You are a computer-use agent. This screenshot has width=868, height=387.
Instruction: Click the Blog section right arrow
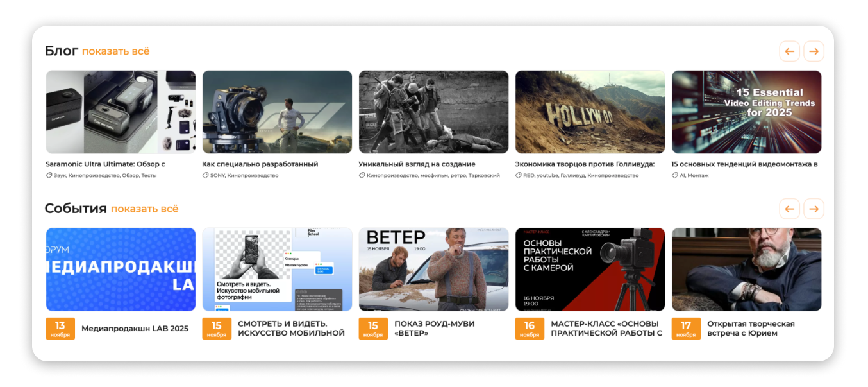point(814,51)
